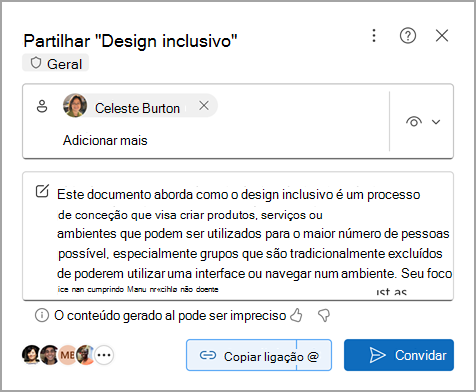This screenshot has width=476, height=392.
Task: Click the Adicionar mais field
Action: click(105, 140)
